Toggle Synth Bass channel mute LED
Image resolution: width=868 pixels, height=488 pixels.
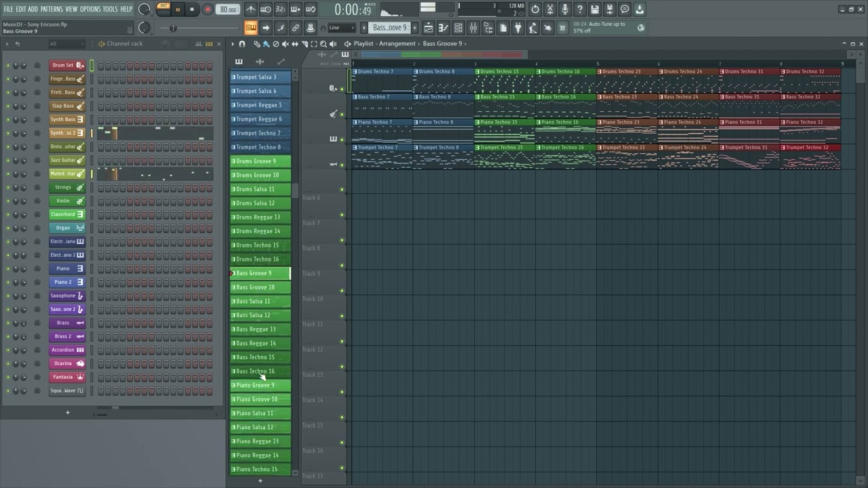click(8, 120)
